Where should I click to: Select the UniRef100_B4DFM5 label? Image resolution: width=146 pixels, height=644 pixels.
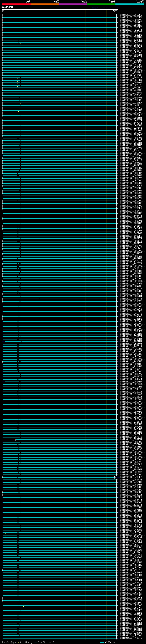coord(131,339)
